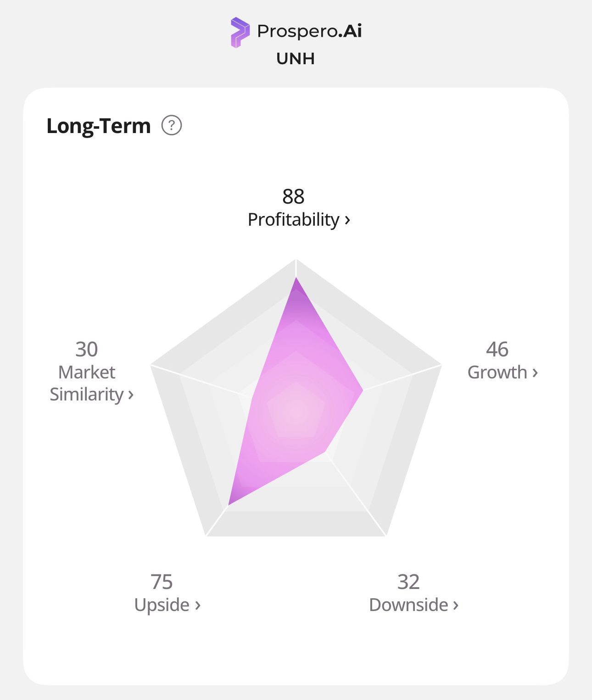Click the Profitability score 88
This screenshot has width=592, height=700.
click(293, 197)
